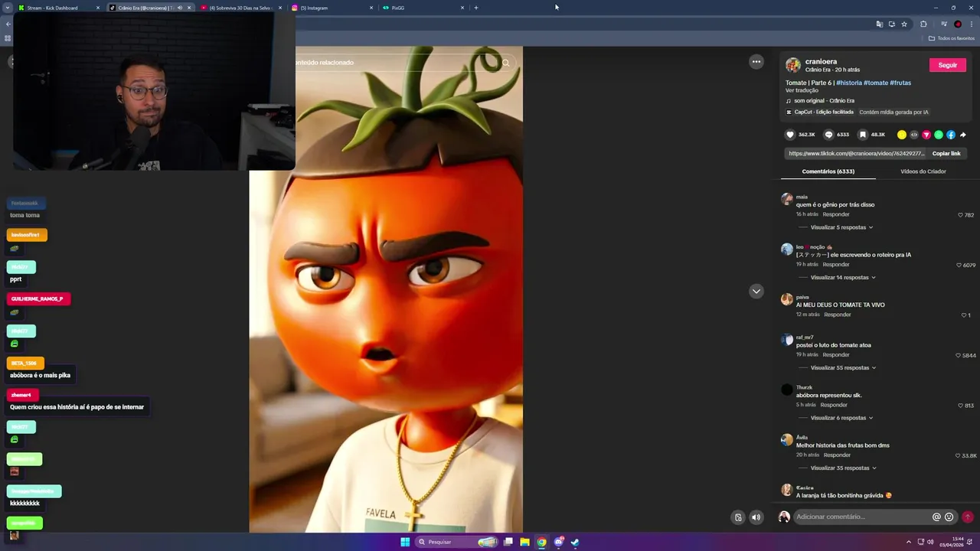Viewport: 980px width, 551px height.
Task: Send to friends via pink arrow icon
Action: [x=926, y=135]
